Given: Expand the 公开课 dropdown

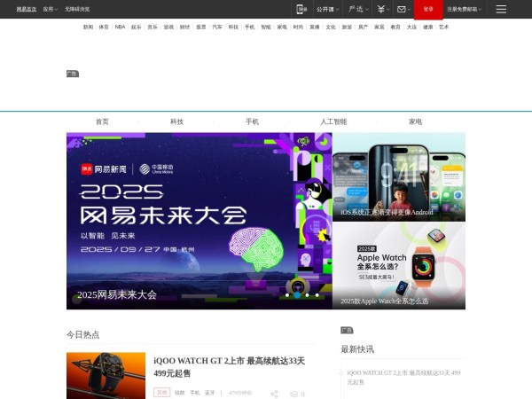Looking at the screenshot, I should point(327,9).
